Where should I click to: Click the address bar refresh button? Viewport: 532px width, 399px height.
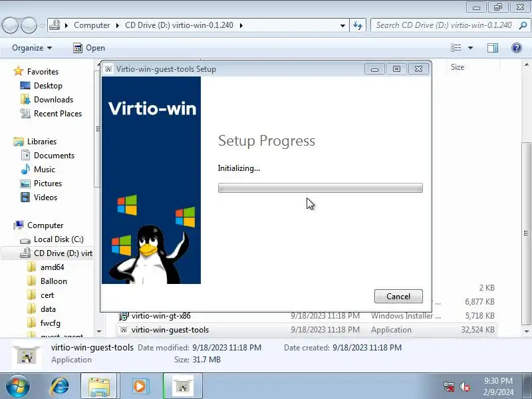[x=358, y=25]
